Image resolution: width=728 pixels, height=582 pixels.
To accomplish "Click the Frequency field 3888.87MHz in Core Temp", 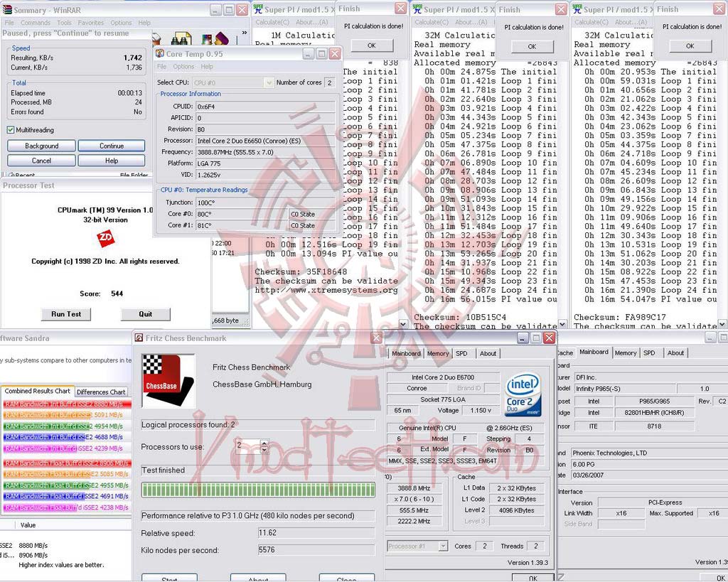I will [x=265, y=152].
